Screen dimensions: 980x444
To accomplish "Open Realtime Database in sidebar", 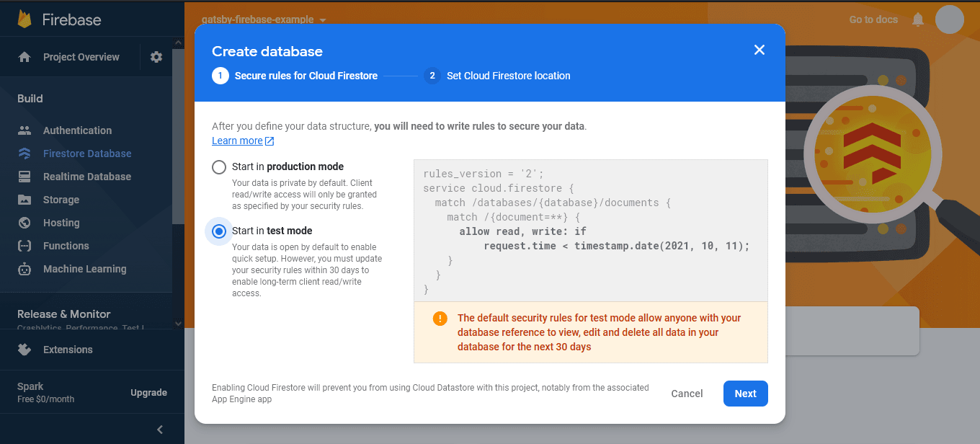I will (x=87, y=177).
